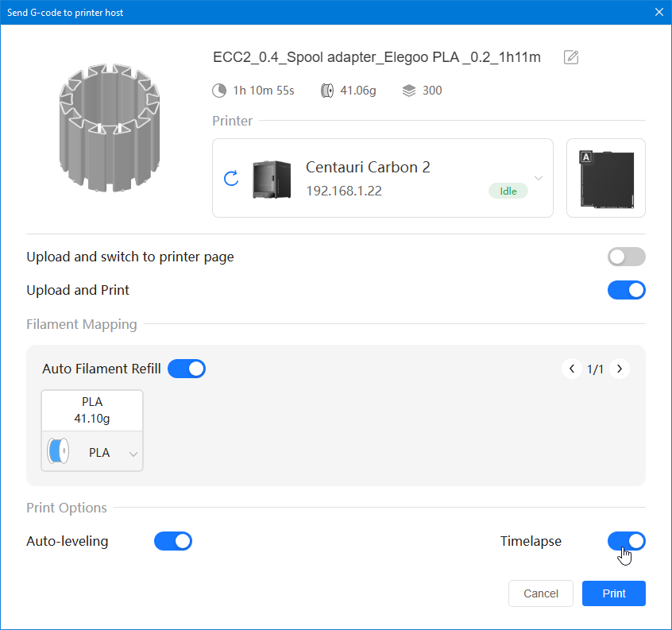Viewport: 672px width, 630px height.
Task: Disable Auto Filament Refill switch
Action: [187, 369]
